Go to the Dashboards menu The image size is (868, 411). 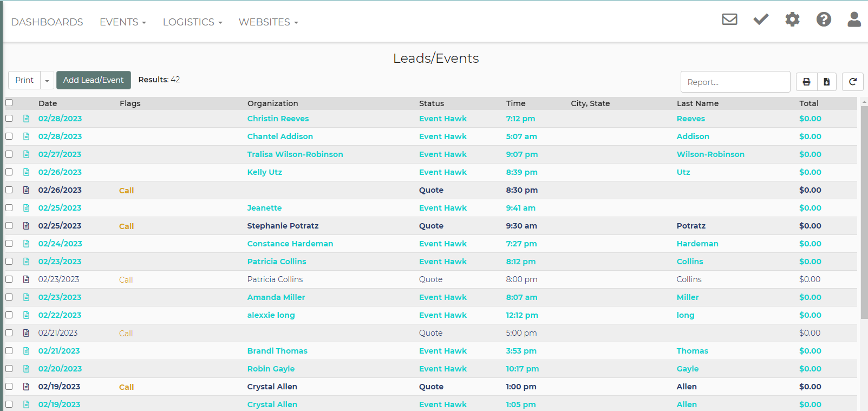47,22
